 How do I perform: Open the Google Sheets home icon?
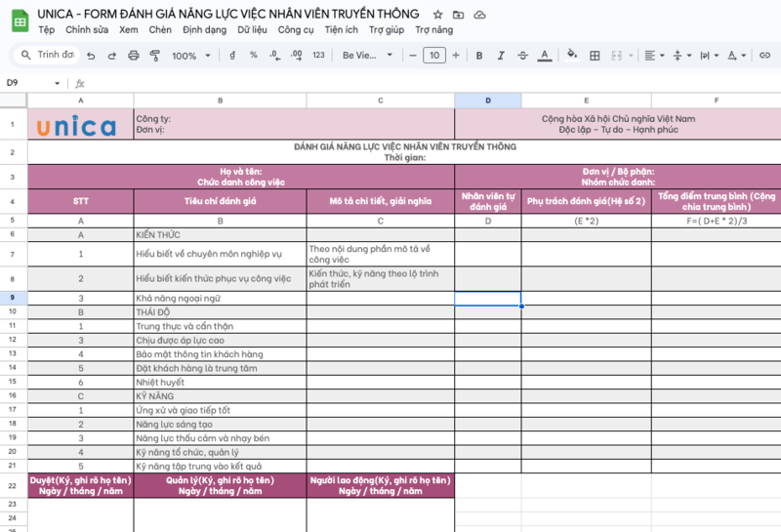(x=21, y=21)
